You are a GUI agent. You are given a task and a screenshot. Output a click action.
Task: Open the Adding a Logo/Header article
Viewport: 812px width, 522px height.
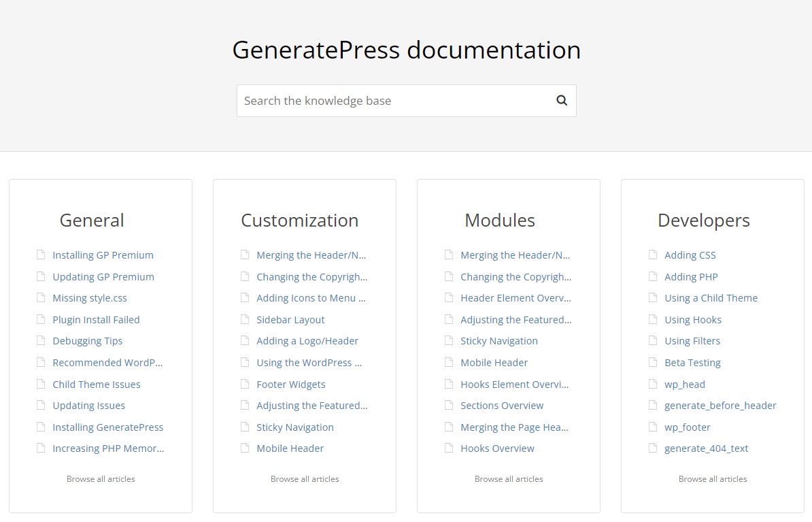tap(307, 341)
